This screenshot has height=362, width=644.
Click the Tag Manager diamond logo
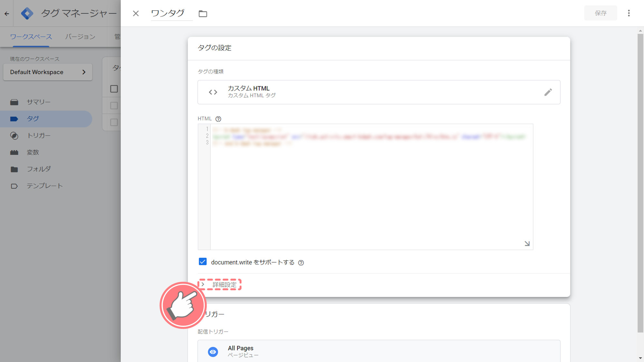[x=27, y=13]
